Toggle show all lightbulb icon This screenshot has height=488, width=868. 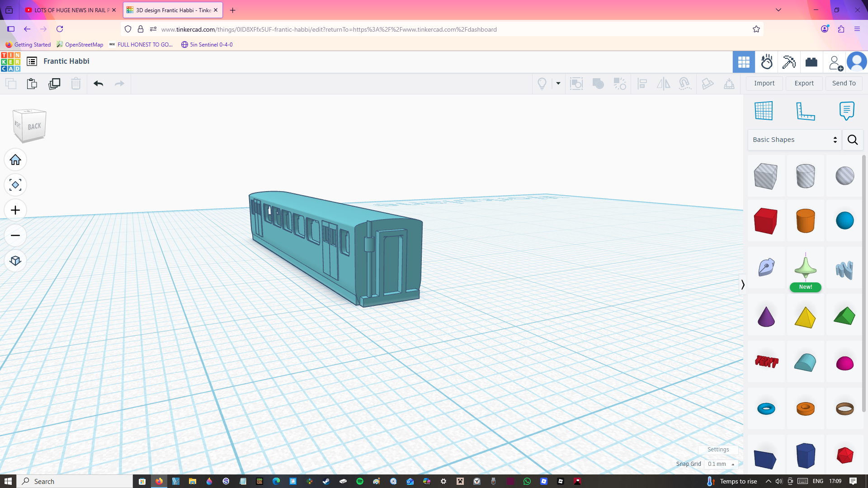point(542,84)
